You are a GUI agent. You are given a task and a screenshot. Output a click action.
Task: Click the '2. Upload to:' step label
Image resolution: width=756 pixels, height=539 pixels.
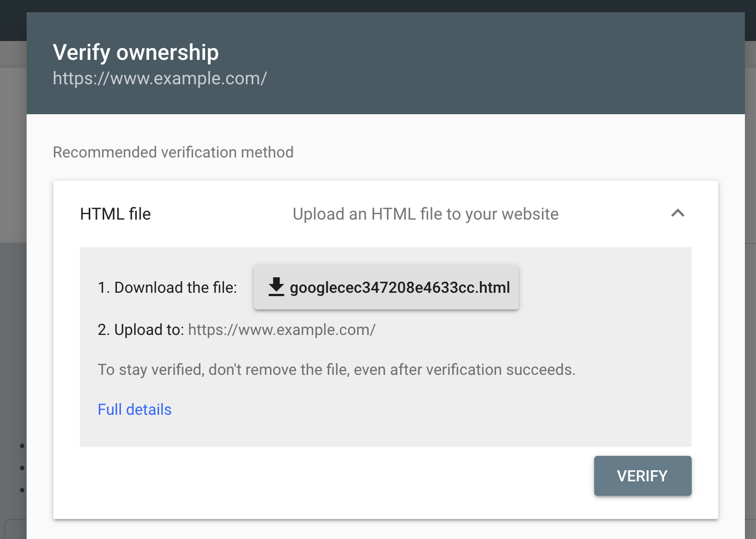tap(141, 330)
